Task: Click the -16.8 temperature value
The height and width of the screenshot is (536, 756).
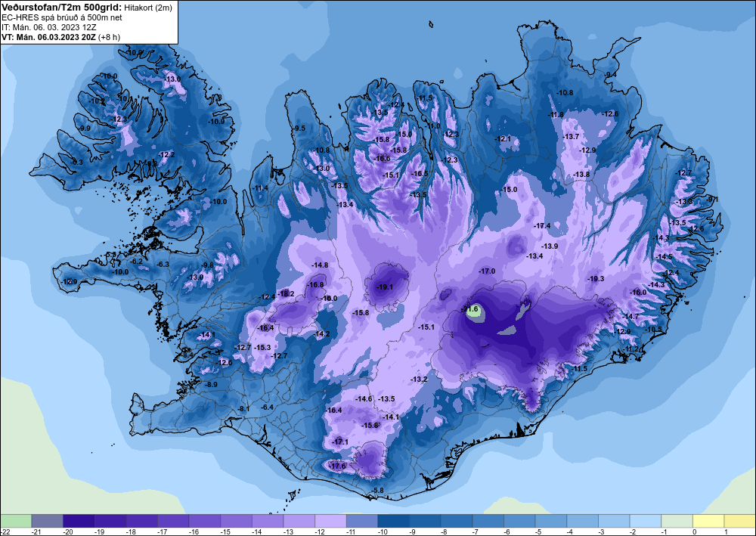Action: tap(316, 285)
